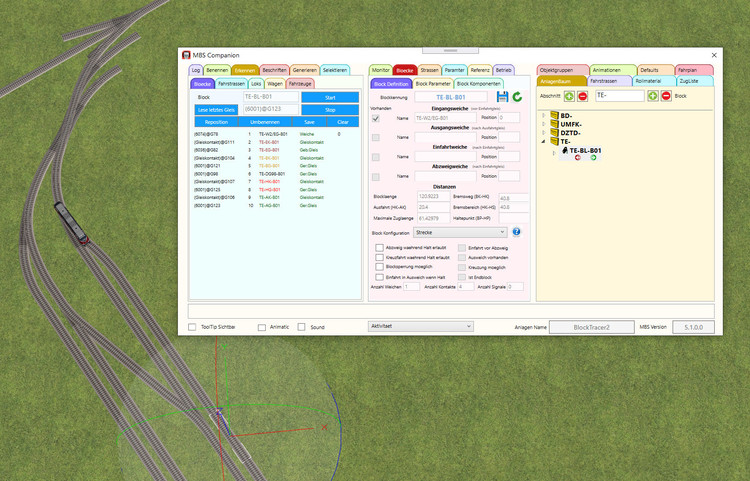Check the Blockoperung moeglich option
This screenshot has height=481, width=750.
coord(379,267)
